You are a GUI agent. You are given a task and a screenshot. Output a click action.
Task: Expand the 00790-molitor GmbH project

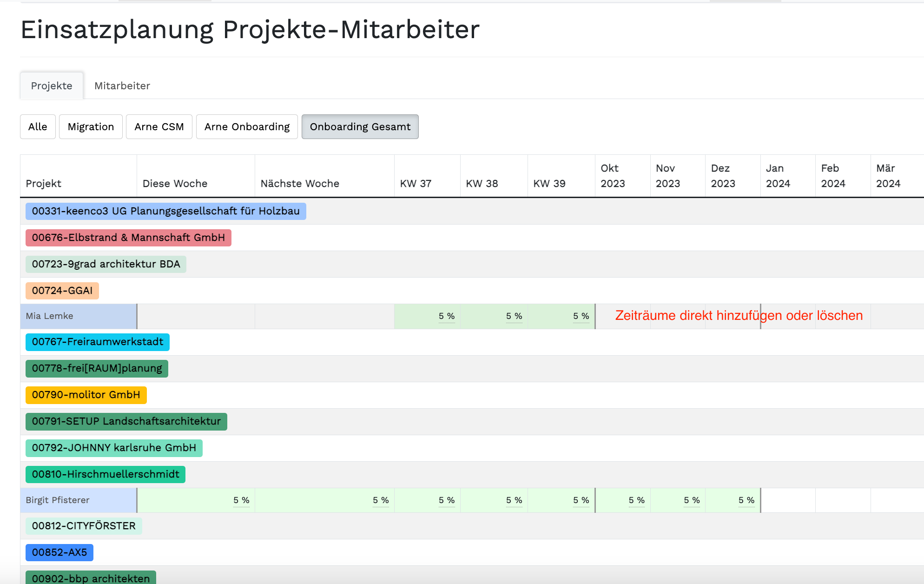(x=86, y=395)
